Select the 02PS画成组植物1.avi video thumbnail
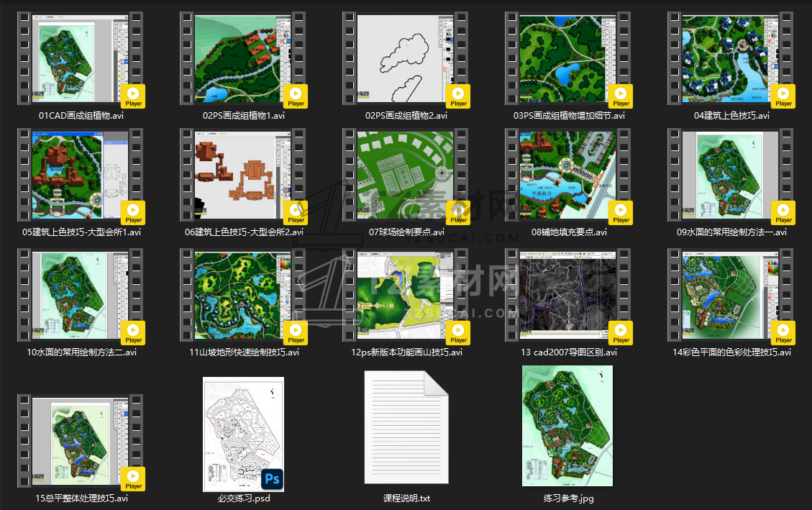 243,58
